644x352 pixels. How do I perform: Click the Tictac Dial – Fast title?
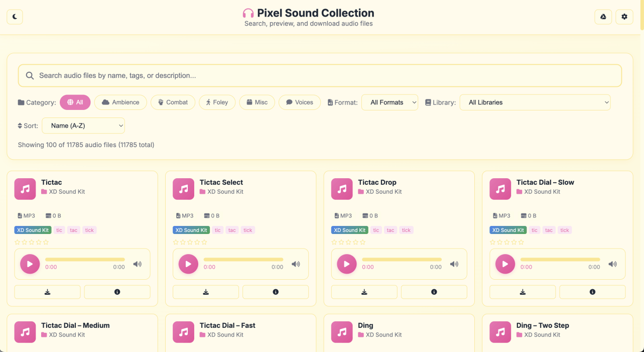point(227,325)
